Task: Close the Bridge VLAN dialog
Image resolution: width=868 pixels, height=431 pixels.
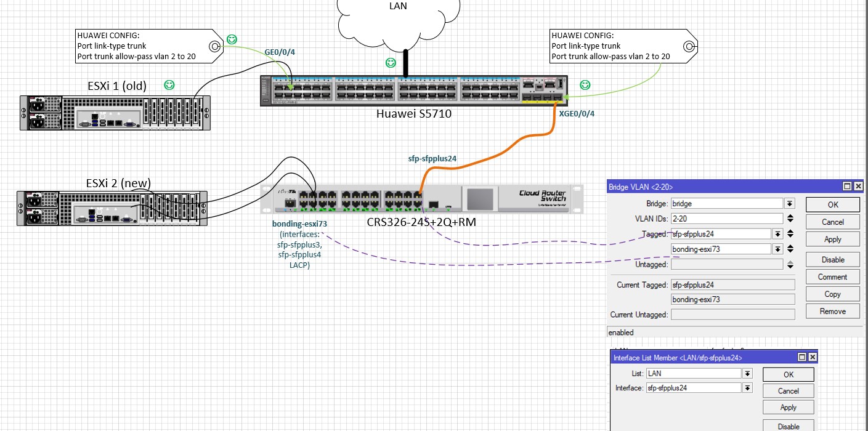Action: click(x=858, y=187)
